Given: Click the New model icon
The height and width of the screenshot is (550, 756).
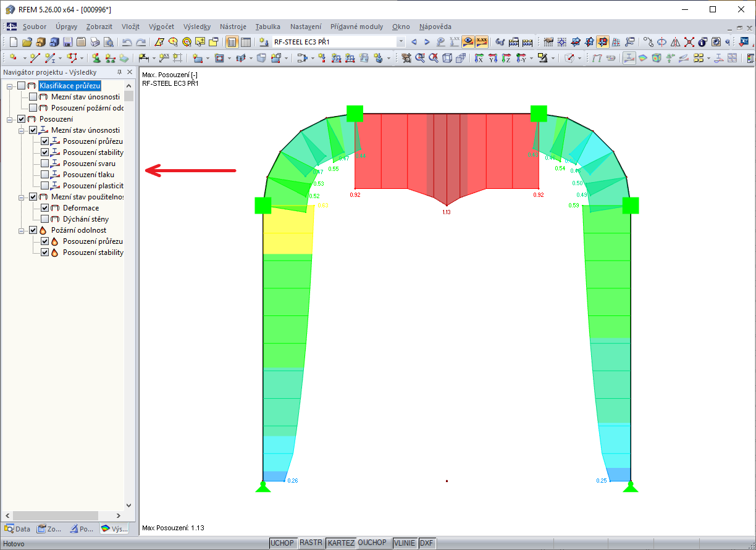Looking at the screenshot, I should 13,42.
